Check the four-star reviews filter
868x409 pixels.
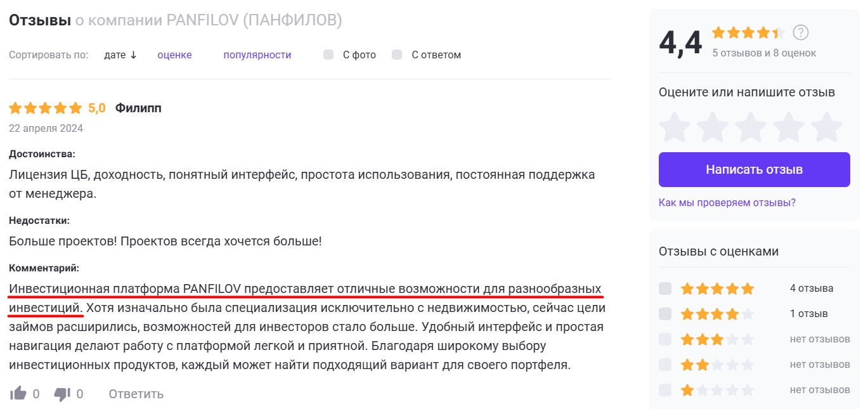(x=665, y=314)
